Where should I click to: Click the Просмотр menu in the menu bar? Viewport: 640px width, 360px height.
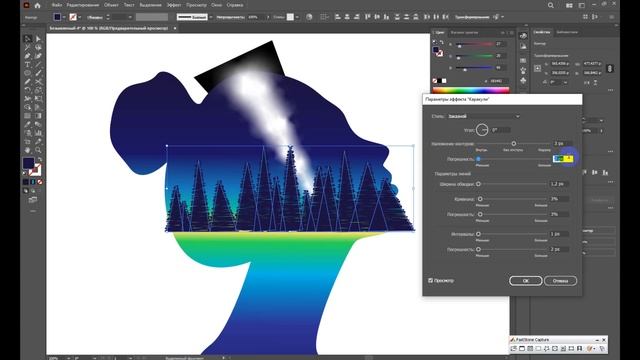tap(196, 5)
